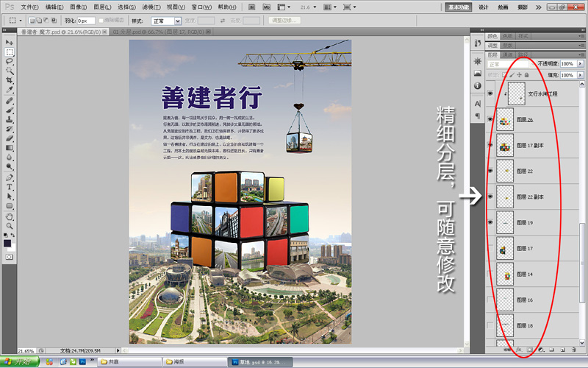The height and width of the screenshot is (368, 588).
Task: Hide layer 图层 22 副本
Action: click(490, 197)
